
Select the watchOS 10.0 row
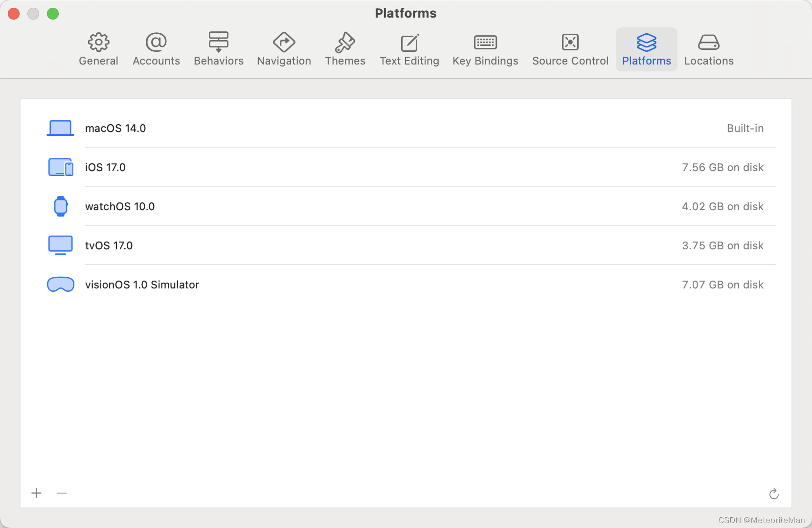pyautogui.click(x=406, y=206)
